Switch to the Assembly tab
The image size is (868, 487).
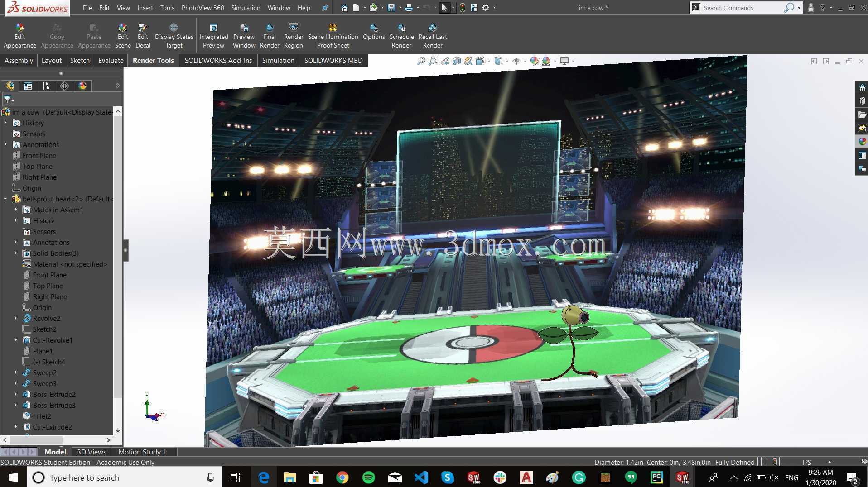(19, 60)
